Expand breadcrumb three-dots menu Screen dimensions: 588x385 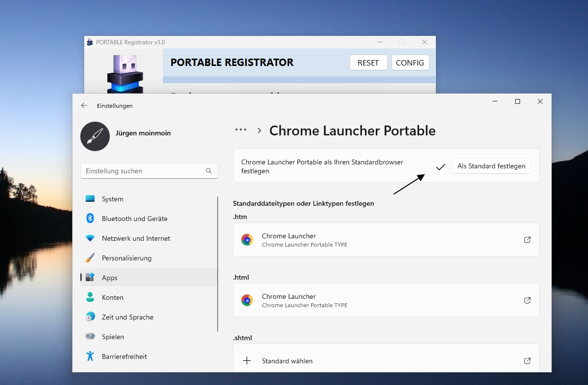click(241, 129)
